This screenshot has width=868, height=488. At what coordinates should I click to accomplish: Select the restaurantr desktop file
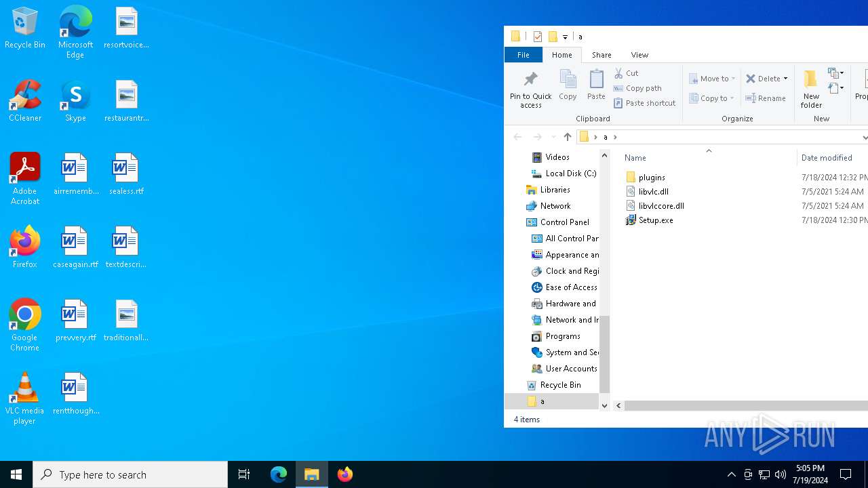coord(126,102)
